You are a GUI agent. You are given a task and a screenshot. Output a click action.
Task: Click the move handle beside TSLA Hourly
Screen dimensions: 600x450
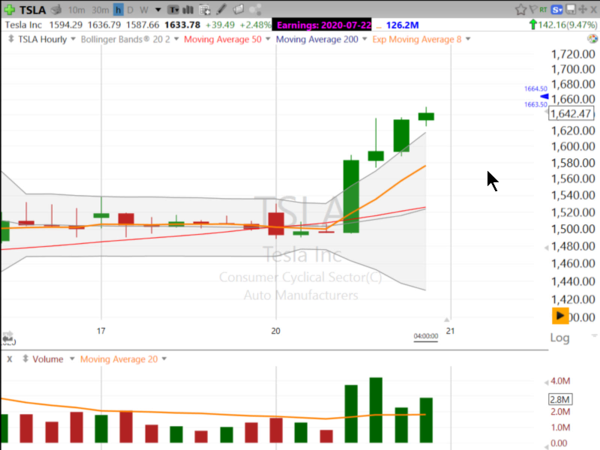[x=9, y=40]
